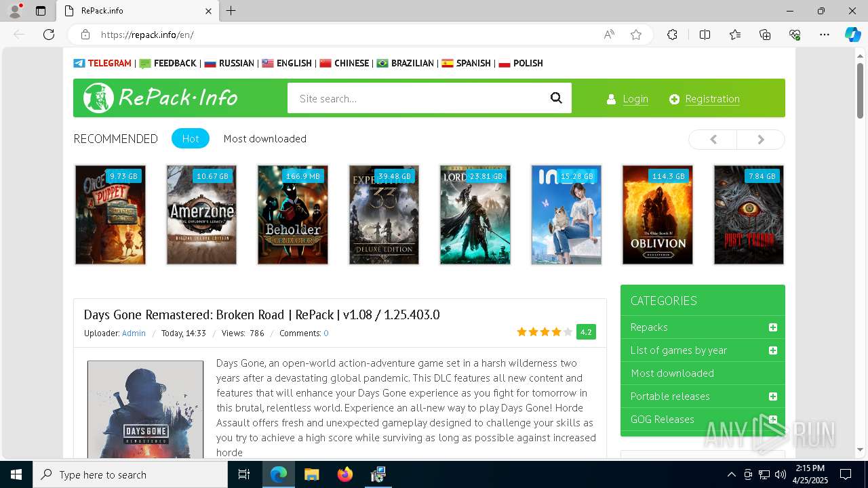
Task: Open the Admin uploader profile
Action: 134,333
